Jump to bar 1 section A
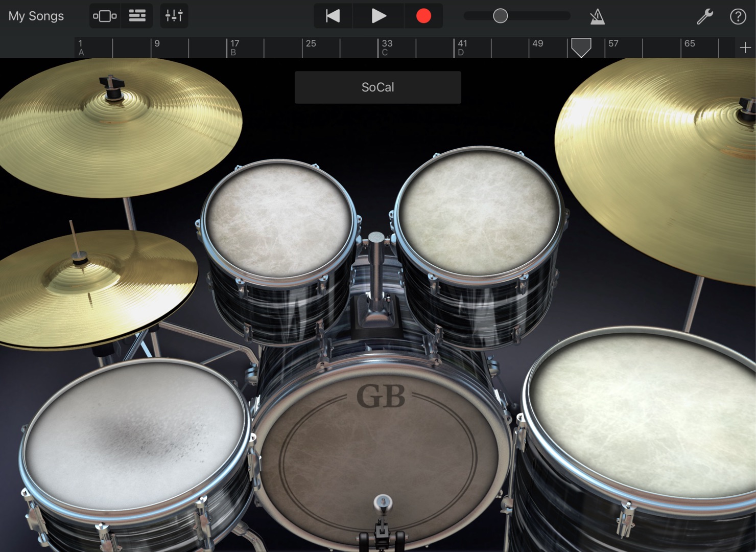The image size is (756, 552). (x=81, y=48)
